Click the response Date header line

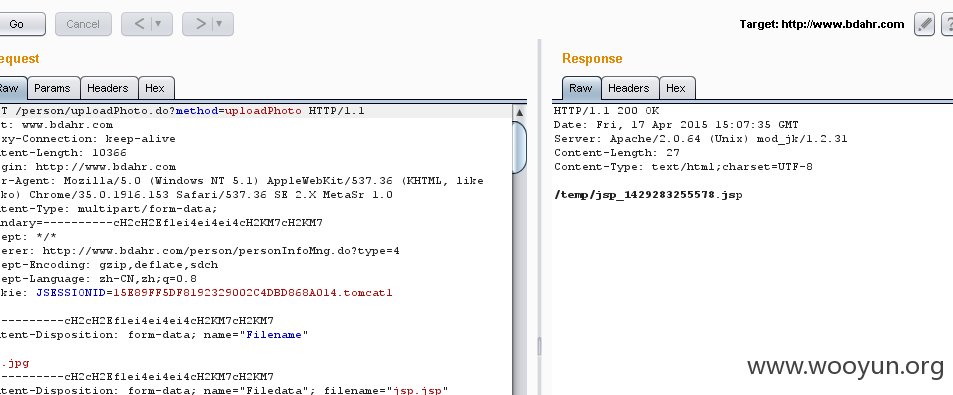tap(676, 125)
